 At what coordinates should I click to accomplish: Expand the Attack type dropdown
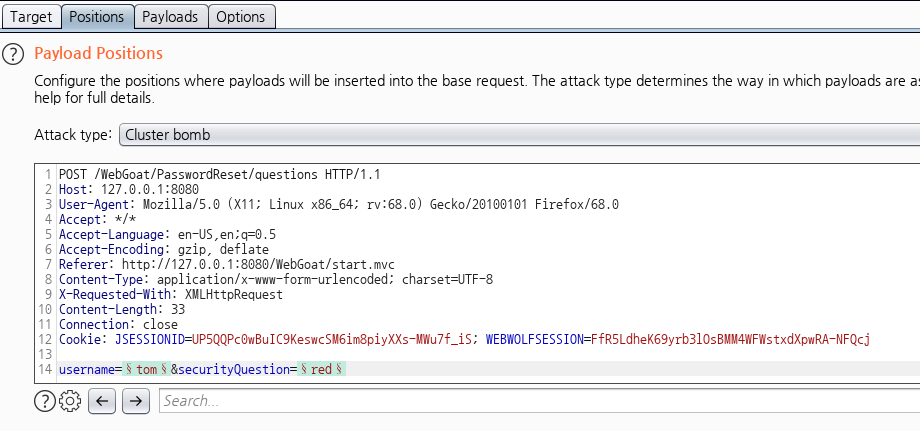click(518, 135)
